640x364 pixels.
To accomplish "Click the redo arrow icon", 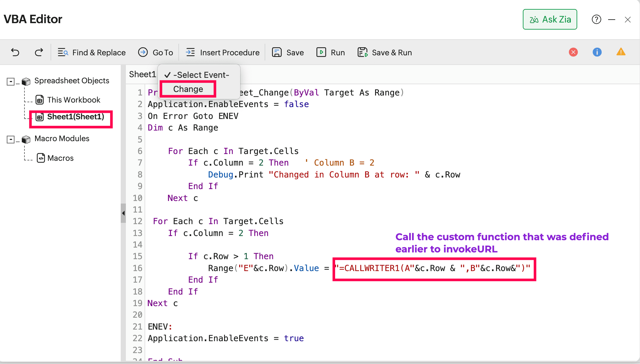I will pyautogui.click(x=39, y=52).
